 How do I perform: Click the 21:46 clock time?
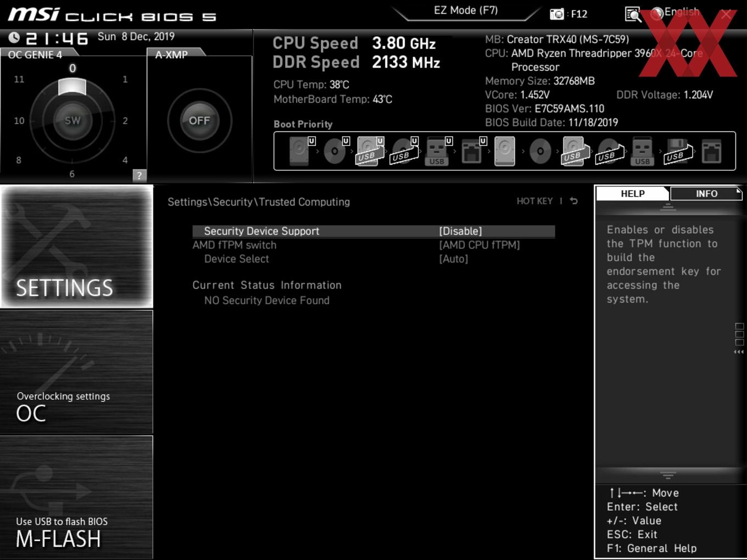57,38
